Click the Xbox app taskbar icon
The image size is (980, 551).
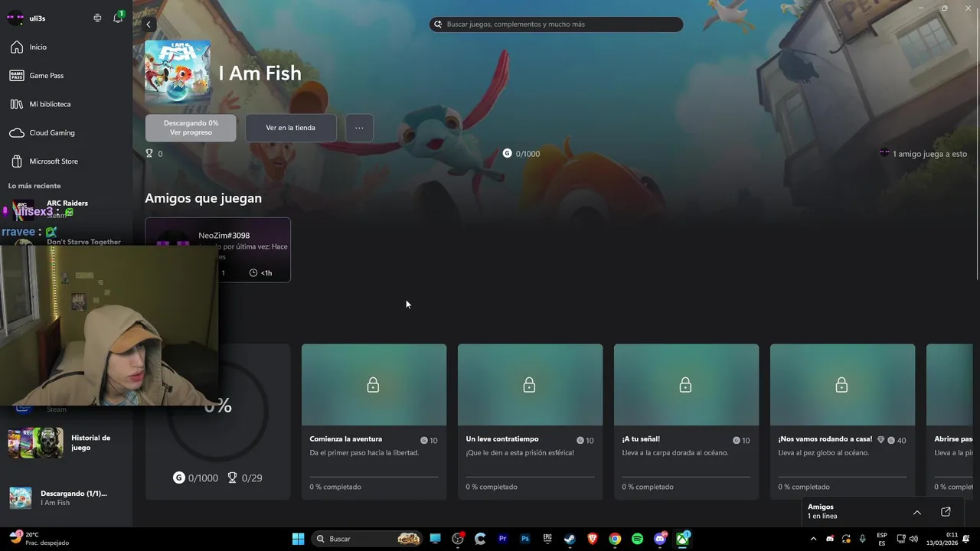tap(682, 539)
